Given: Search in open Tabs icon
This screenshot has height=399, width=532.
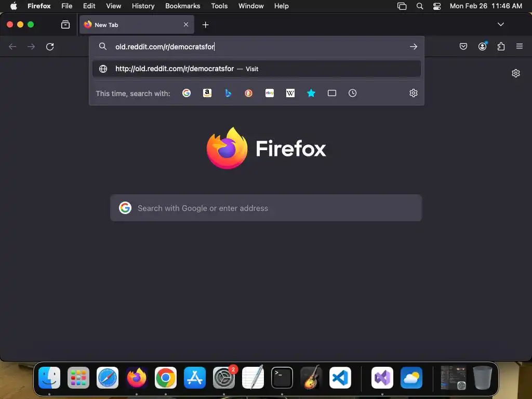Looking at the screenshot, I should (332, 93).
